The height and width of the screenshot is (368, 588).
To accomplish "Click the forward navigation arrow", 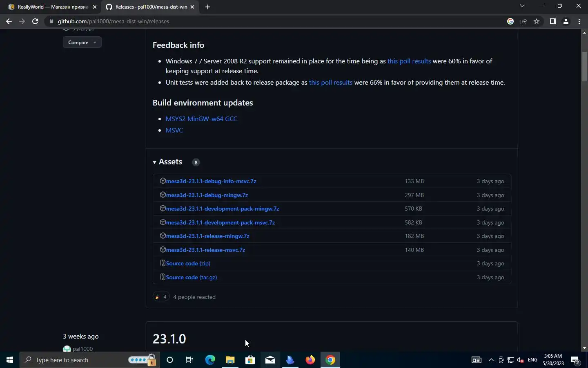I will (22, 21).
